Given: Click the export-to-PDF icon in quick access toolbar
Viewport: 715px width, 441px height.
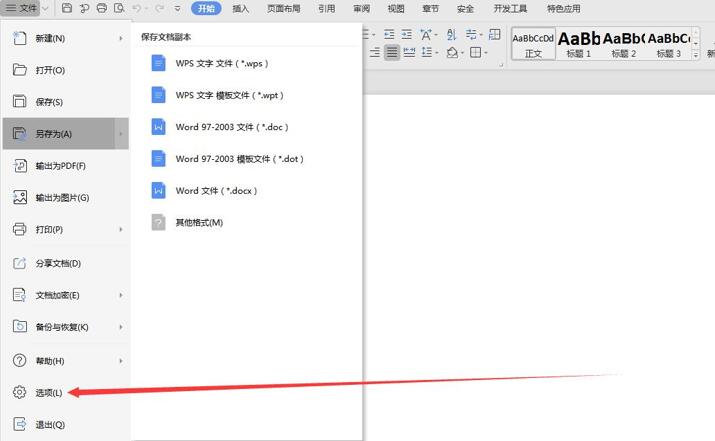Looking at the screenshot, I should pos(84,8).
